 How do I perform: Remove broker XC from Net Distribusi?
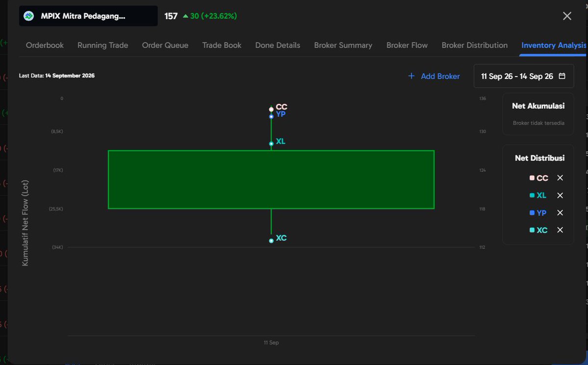point(560,230)
